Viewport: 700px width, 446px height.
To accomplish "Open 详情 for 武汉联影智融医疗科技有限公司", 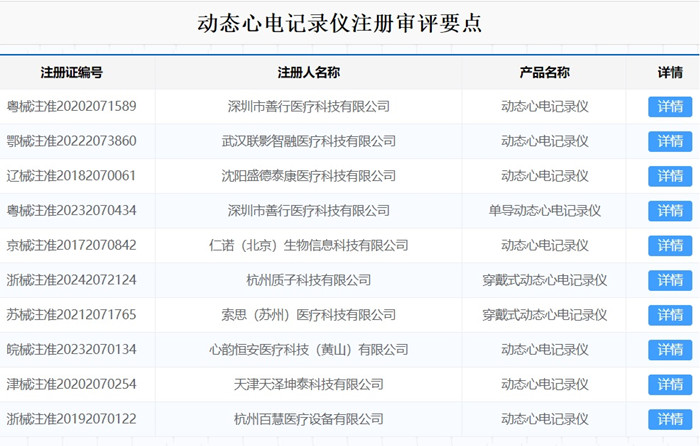I will tap(669, 142).
